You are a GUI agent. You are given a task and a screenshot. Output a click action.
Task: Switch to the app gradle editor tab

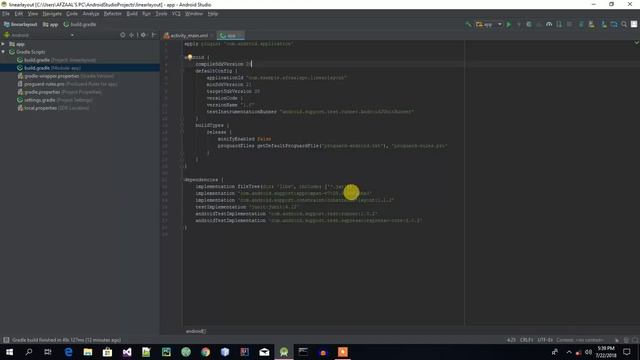pyautogui.click(x=230, y=36)
